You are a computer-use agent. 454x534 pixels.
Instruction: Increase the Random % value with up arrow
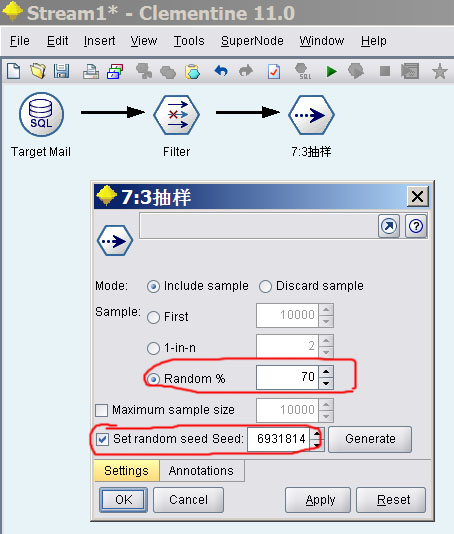point(326,372)
